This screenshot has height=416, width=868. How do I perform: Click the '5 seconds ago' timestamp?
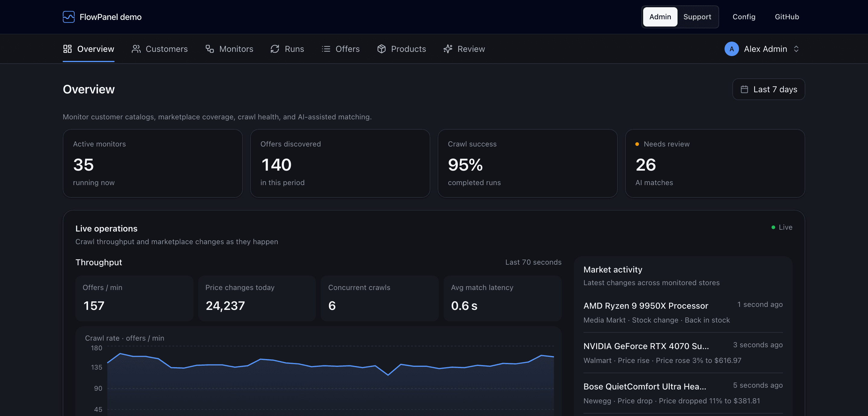[758, 385]
